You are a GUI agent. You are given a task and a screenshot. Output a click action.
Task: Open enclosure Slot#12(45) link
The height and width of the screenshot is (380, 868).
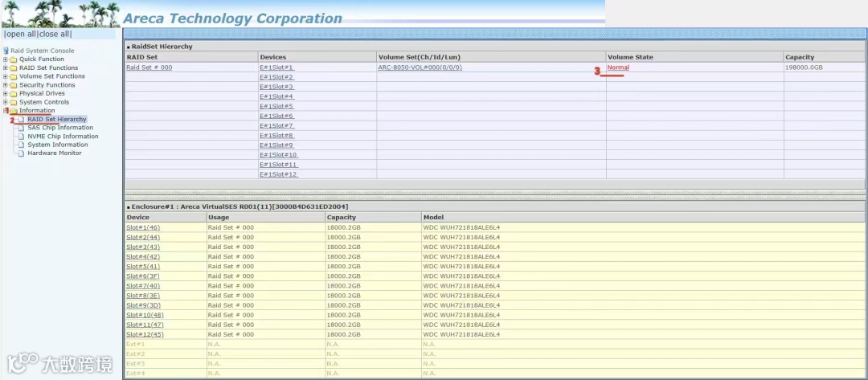(x=145, y=335)
